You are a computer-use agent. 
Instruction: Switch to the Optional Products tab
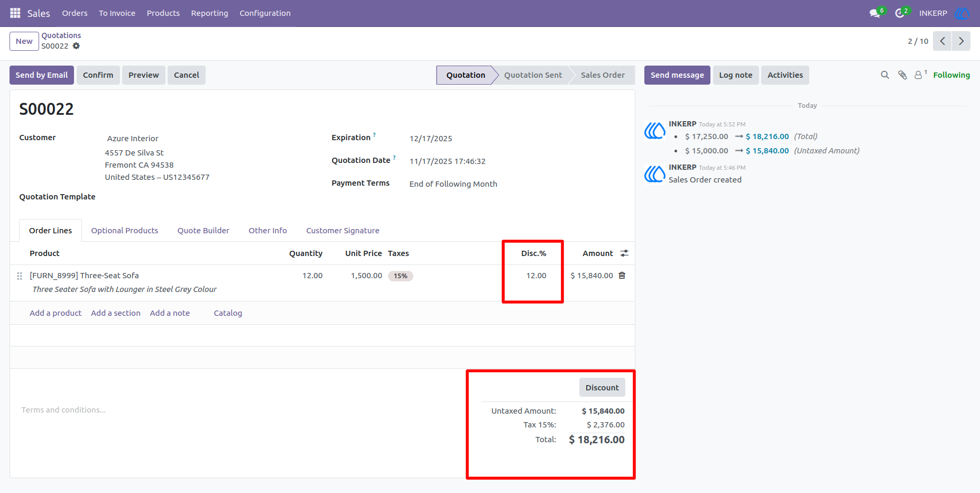[125, 231]
